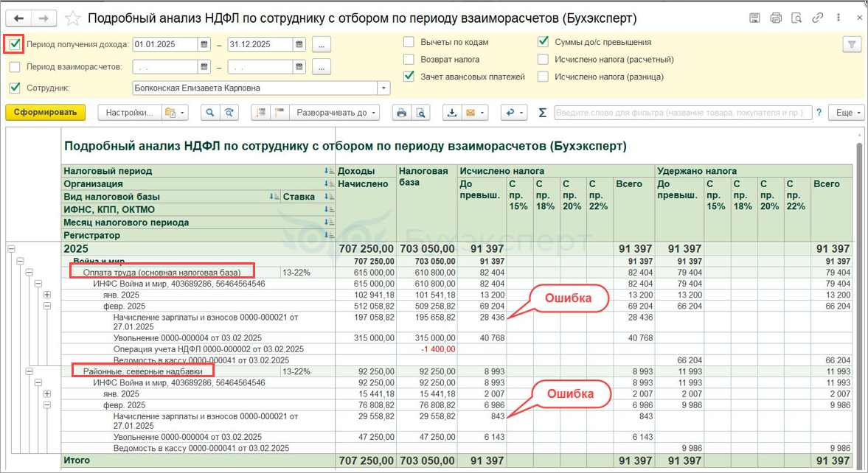Check the 'Период взаиморасчетов' checkbox
Screen dimensions: 868x473
tap(15, 67)
